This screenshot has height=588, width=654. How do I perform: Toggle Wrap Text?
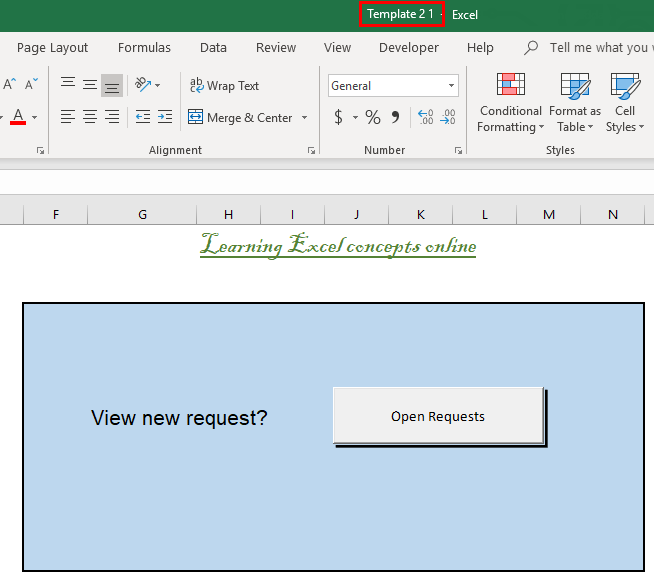pyautogui.click(x=224, y=86)
